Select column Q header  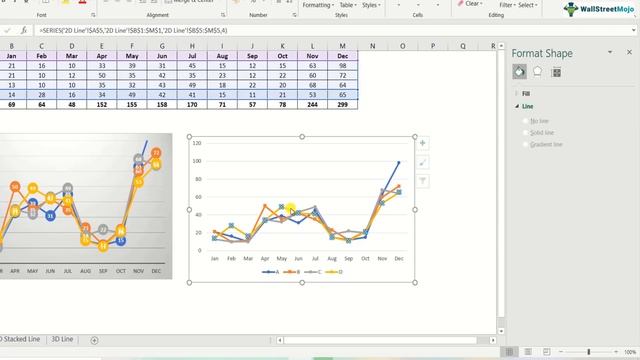pos(462,46)
